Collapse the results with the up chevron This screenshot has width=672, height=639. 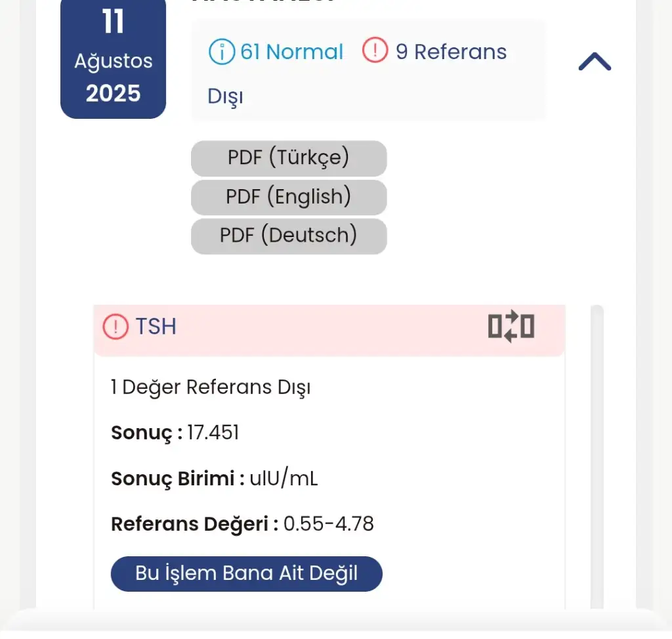pyautogui.click(x=595, y=62)
